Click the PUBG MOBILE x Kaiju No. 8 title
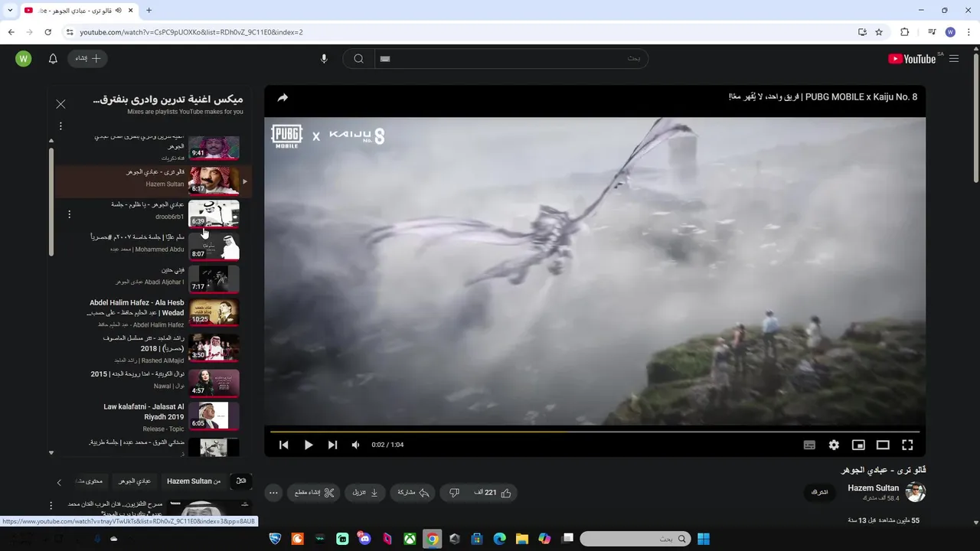The width and height of the screenshot is (980, 551). click(822, 97)
